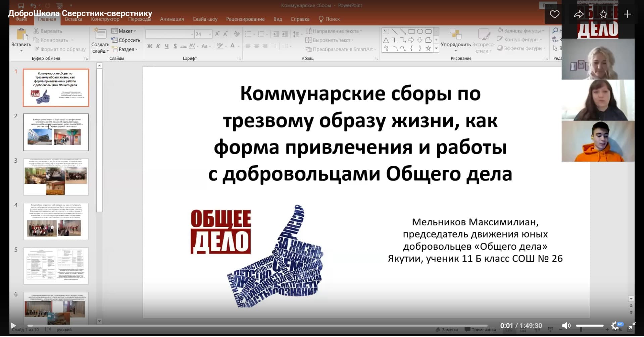Screen dimensions: 644x337
Task: Align text left in paragraph group
Action: (248, 46)
